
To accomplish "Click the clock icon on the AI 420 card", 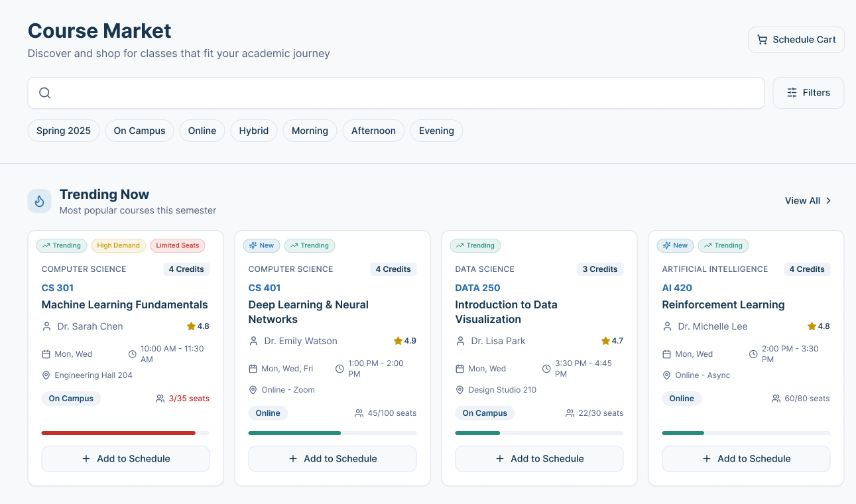I will click(754, 353).
